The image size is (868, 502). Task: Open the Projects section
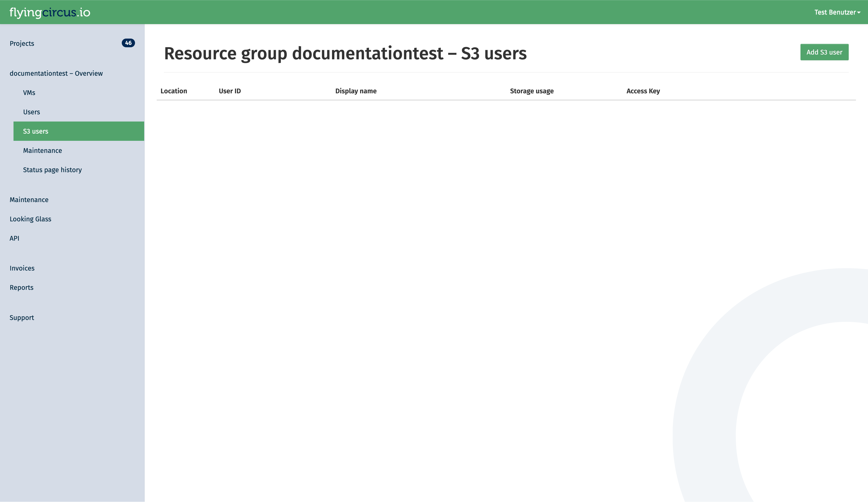pyautogui.click(x=21, y=43)
